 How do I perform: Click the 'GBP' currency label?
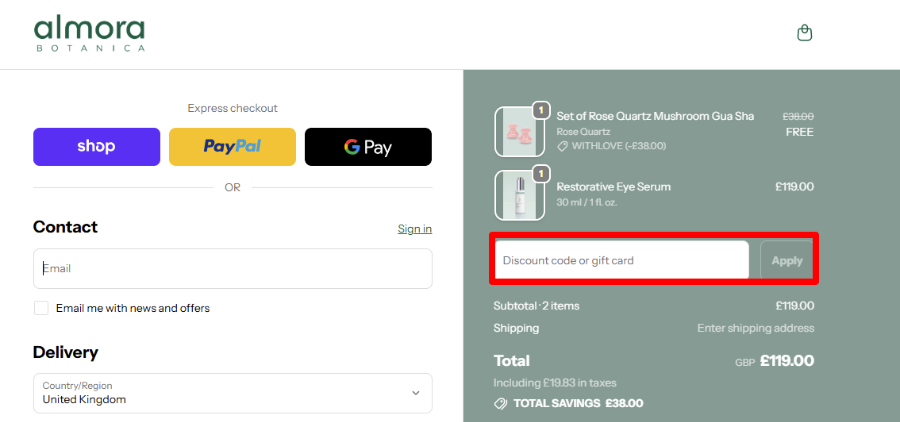point(745,363)
